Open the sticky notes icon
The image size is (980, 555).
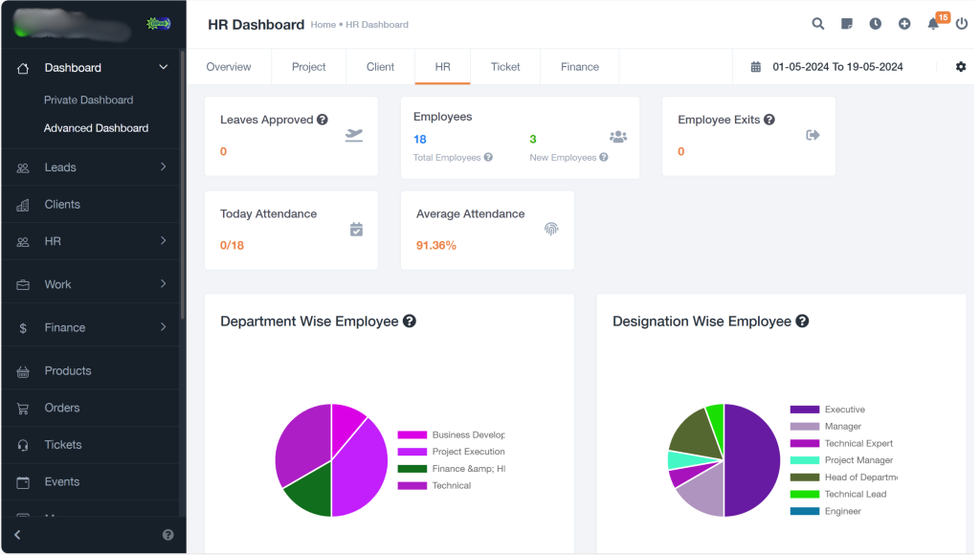(847, 24)
